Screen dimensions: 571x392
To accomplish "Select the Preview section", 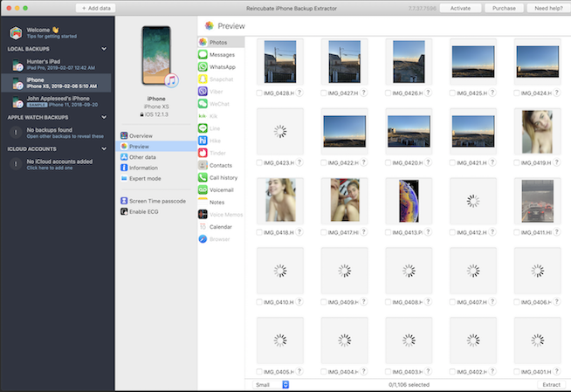I will 156,147.
